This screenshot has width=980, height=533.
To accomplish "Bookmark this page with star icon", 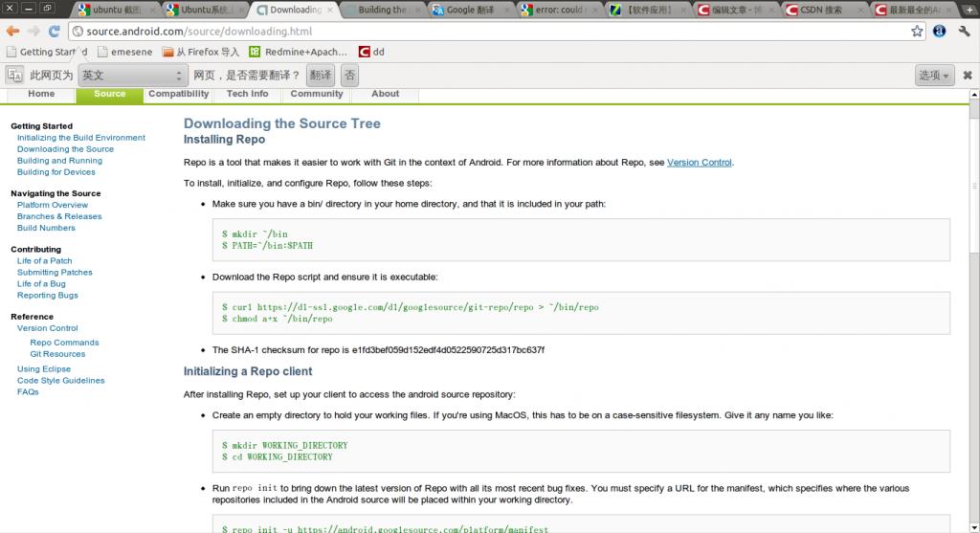I will click(x=916, y=32).
